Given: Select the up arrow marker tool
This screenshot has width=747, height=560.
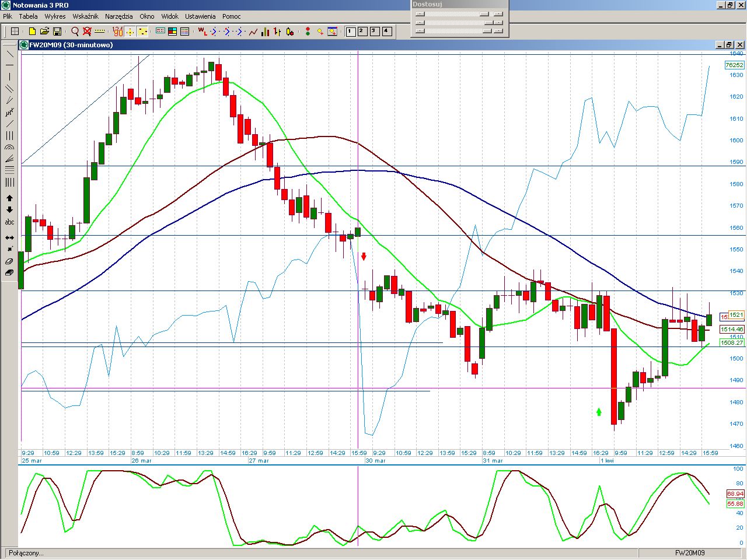Looking at the screenshot, I should pyautogui.click(x=9, y=198).
